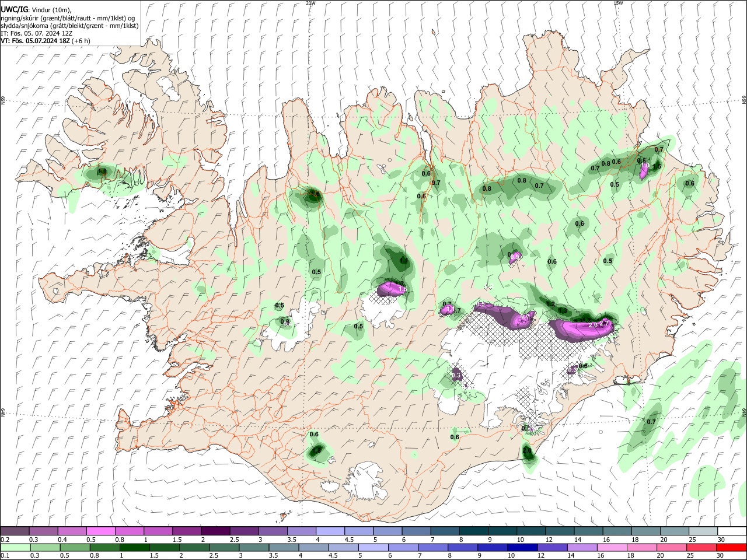Select the dark purple 2 swatch in upper legend row

[x=215, y=531]
